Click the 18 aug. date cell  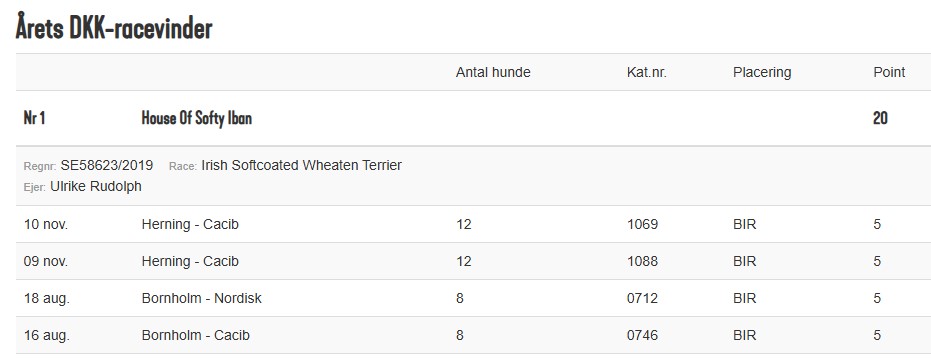pyautogui.click(x=46, y=299)
